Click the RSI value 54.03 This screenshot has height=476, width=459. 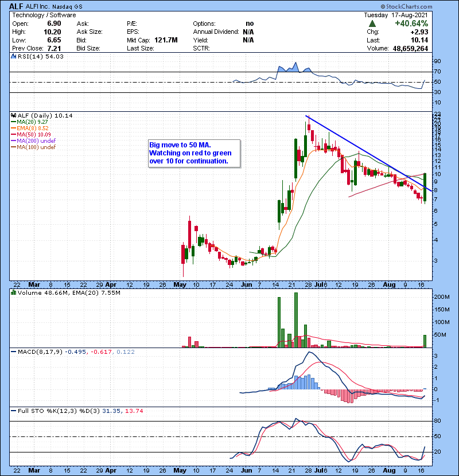[55, 56]
